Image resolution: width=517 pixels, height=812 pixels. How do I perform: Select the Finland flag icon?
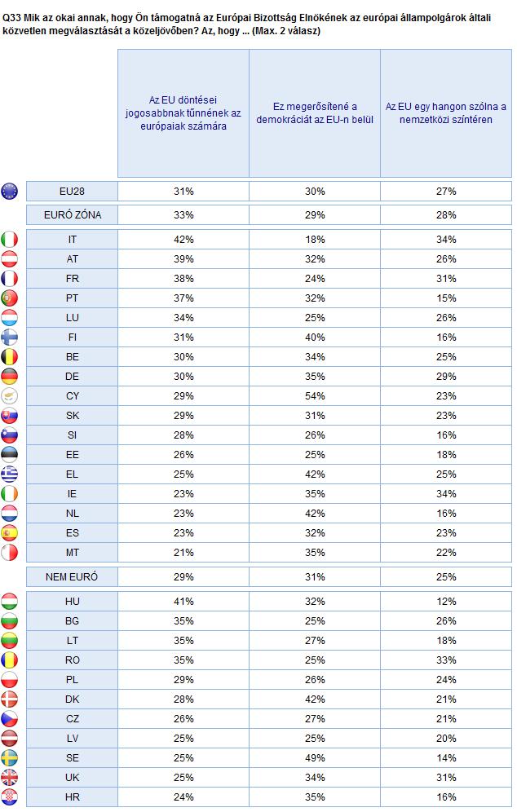click(x=9, y=338)
